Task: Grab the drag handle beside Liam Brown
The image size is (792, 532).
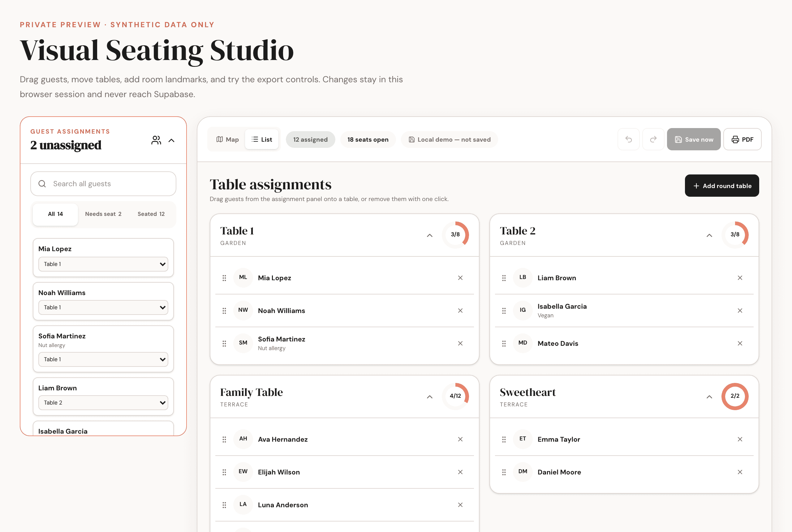Action: pyautogui.click(x=504, y=278)
